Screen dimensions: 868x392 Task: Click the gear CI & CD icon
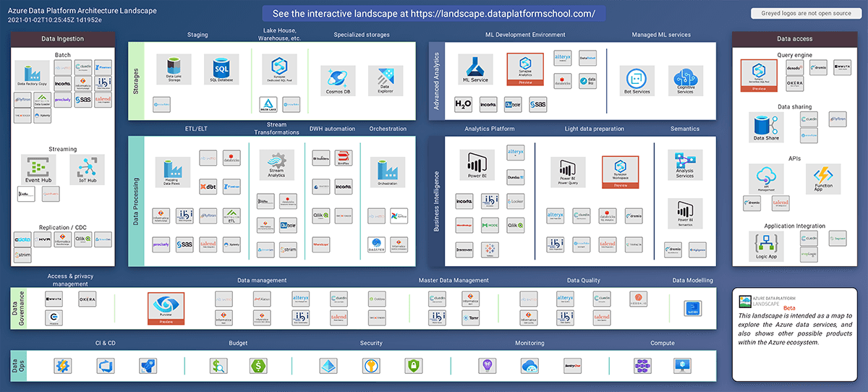pos(62,366)
